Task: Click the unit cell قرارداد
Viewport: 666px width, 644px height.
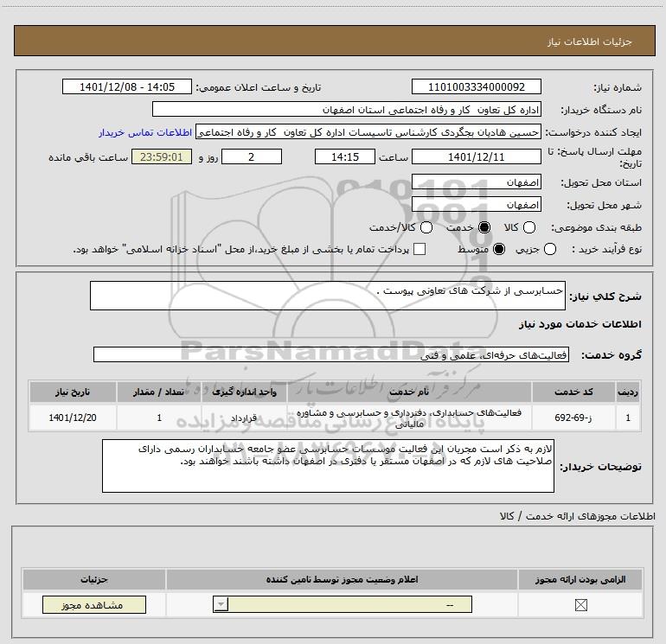Action: pyautogui.click(x=244, y=418)
